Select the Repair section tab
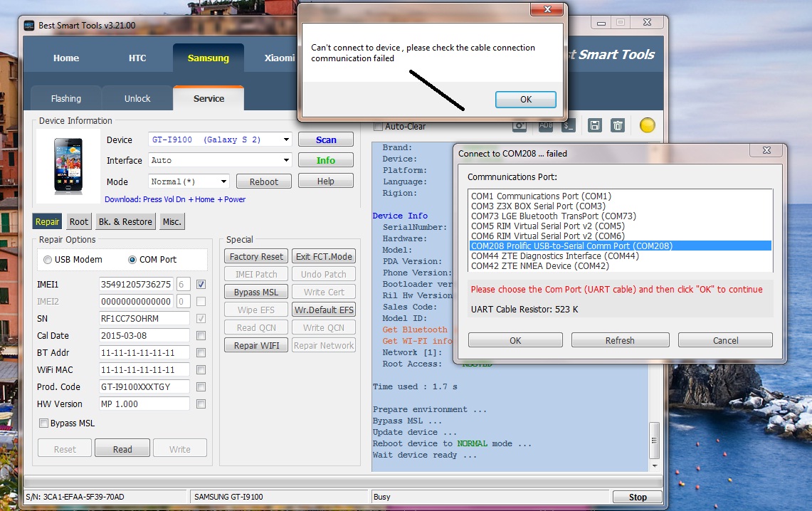812x511 pixels. tap(47, 221)
